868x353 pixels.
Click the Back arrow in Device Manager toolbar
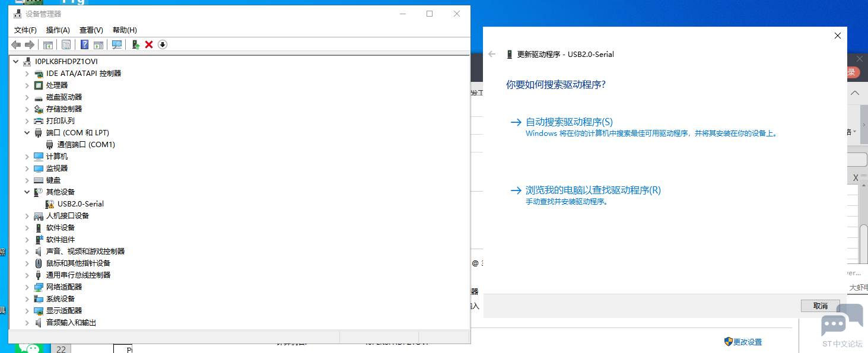16,44
